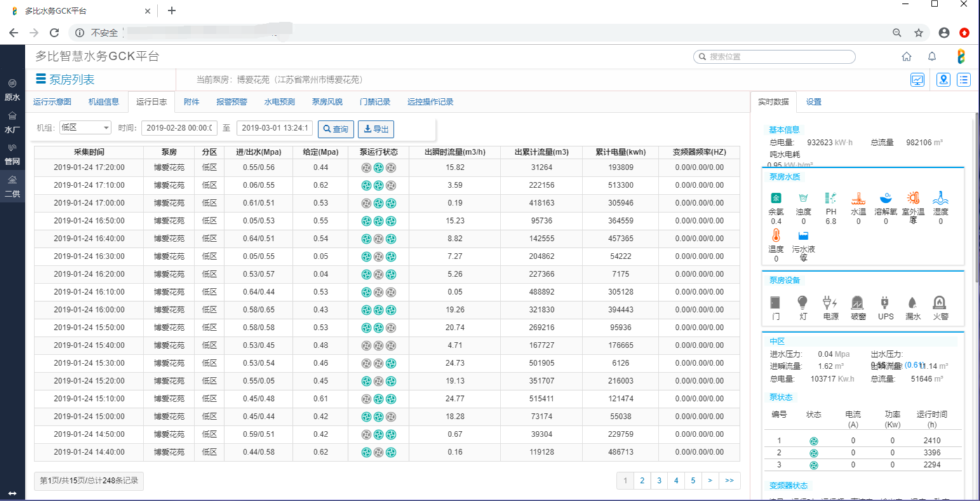Click the home icon in header
The image size is (980, 502).
tap(906, 57)
